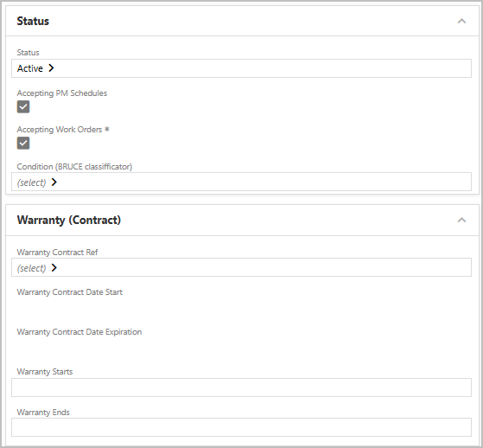This screenshot has width=483, height=448.
Task: Open the Warranty Contract Ref select field
Action: [x=241, y=267]
